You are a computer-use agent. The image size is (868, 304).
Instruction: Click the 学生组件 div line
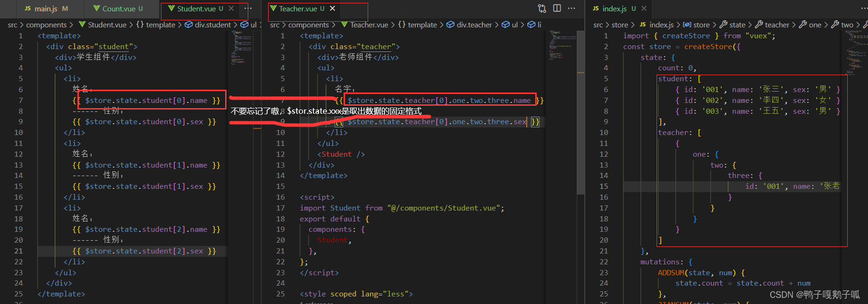(x=95, y=58)
